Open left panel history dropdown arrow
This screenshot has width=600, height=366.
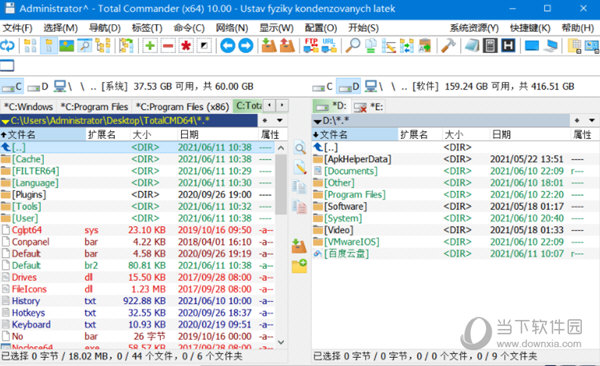coord(280,121)
